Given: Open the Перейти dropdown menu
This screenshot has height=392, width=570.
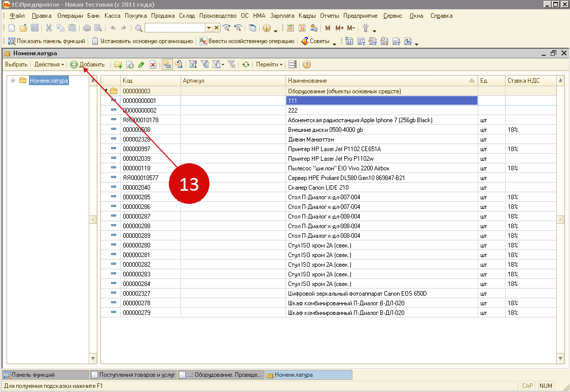Looking at the screenshot, I should [269, 64].
